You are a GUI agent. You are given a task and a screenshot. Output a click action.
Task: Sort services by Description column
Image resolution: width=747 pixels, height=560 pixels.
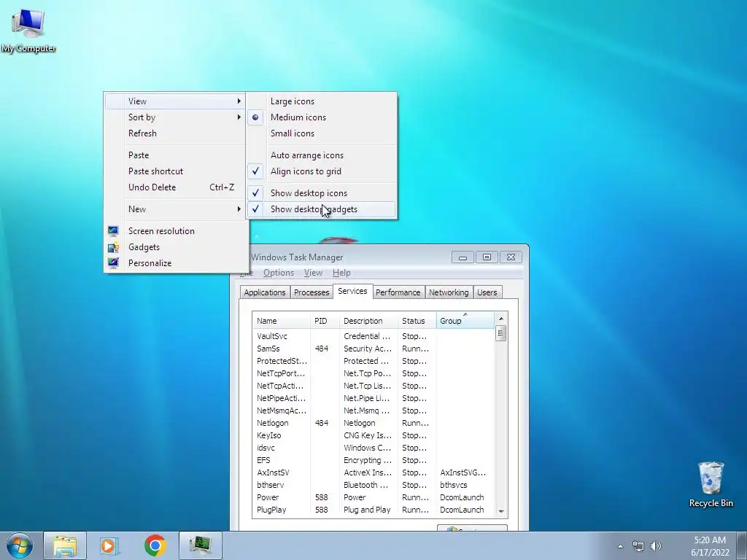(x=368, y=321)
